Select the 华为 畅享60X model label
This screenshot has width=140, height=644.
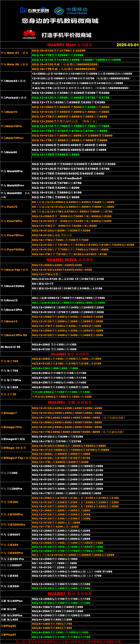tap(9, 387)
